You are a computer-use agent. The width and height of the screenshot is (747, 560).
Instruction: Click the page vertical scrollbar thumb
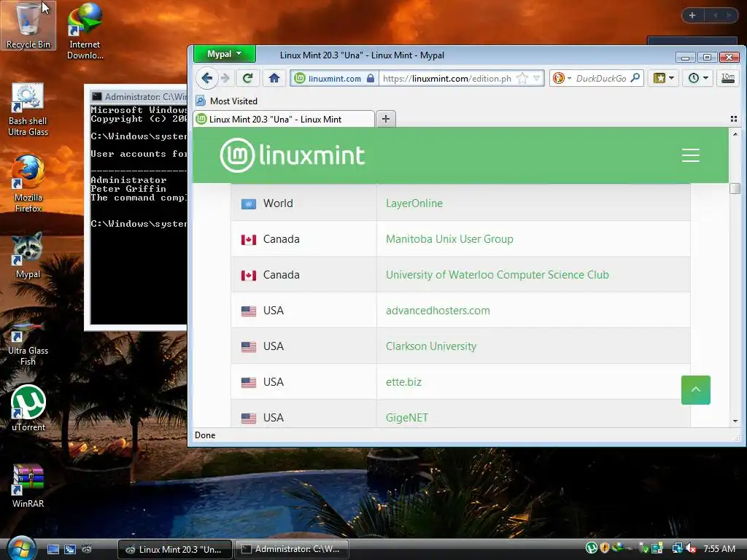(x=735, y=189)
